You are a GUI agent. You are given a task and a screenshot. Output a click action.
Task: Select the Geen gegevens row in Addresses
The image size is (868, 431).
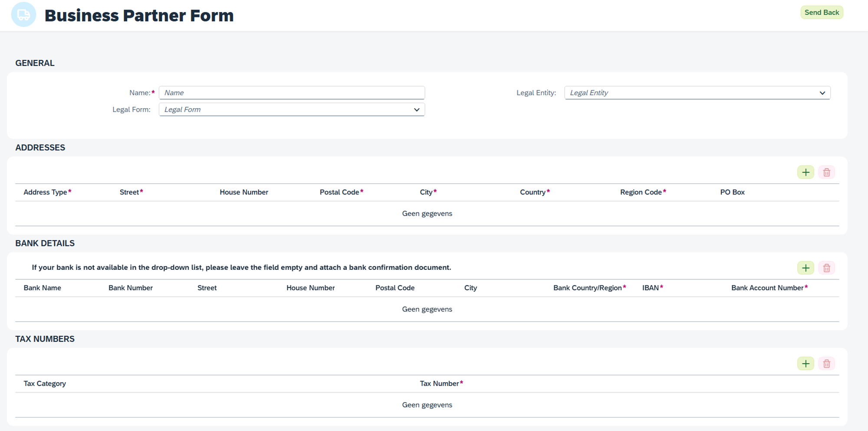point(427,213)
